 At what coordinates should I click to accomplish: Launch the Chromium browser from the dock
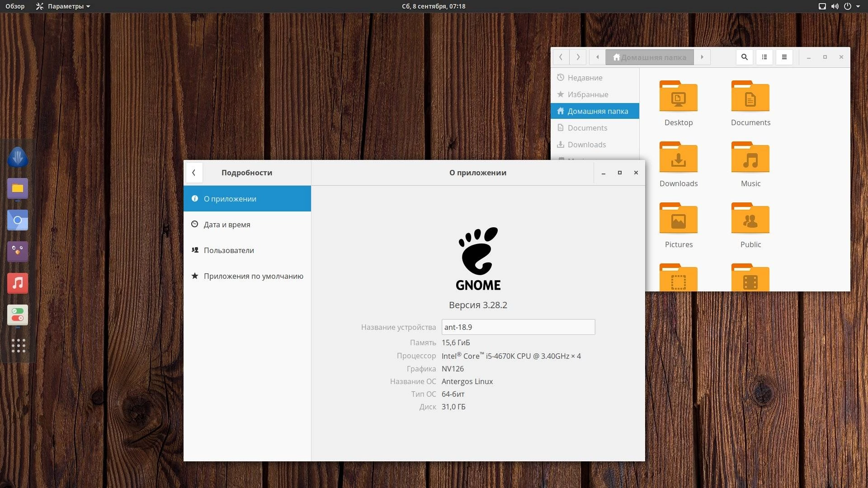(18, 220)
